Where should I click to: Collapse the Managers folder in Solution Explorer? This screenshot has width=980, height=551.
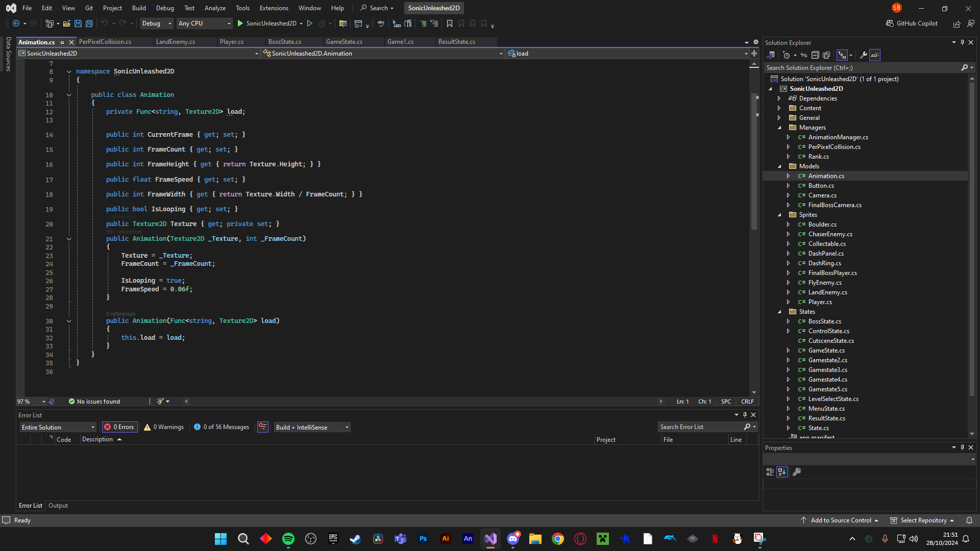[x=779, y=128]
